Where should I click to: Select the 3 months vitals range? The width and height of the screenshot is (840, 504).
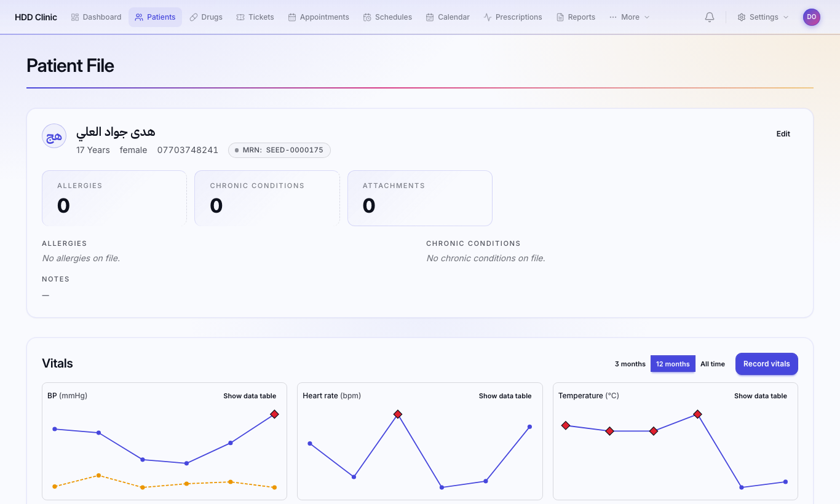pyautogui.click(x=630, y=364)
